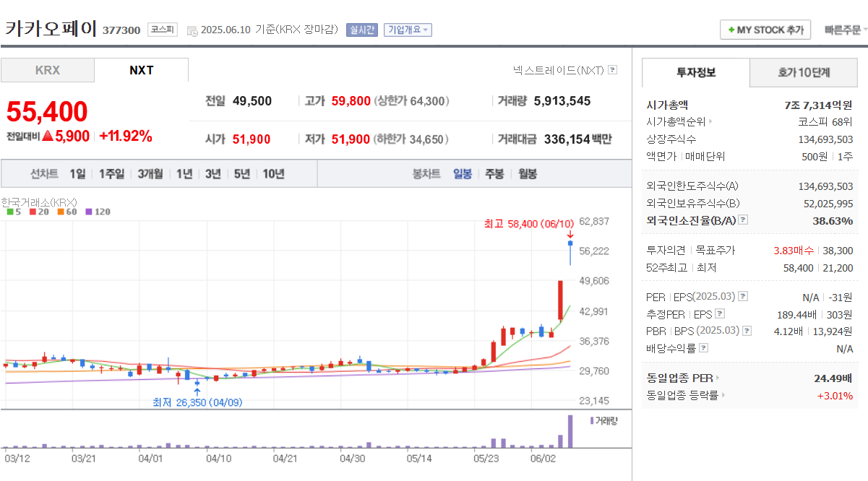Click the purple 120-day moving average legend marker
This screenshot has height=481, width=868.
[88, 212]
